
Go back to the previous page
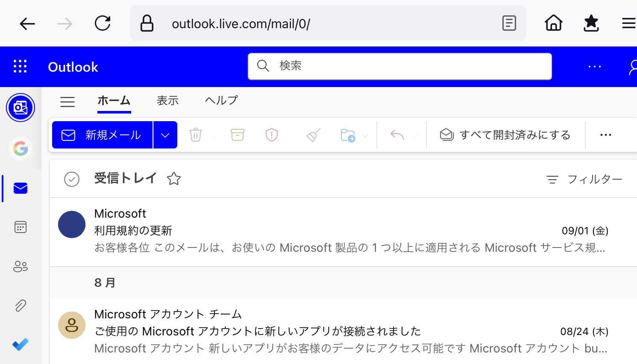(27, 23)
